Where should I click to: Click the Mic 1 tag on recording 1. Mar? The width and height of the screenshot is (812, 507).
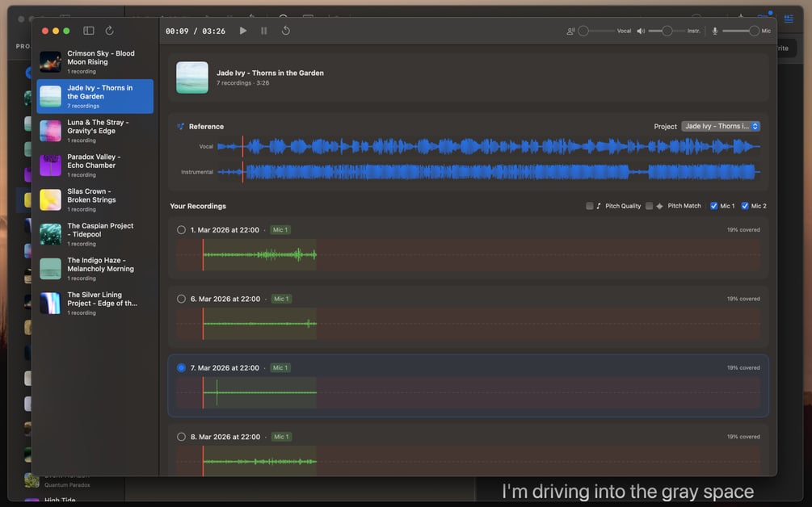tap(280, 230)
